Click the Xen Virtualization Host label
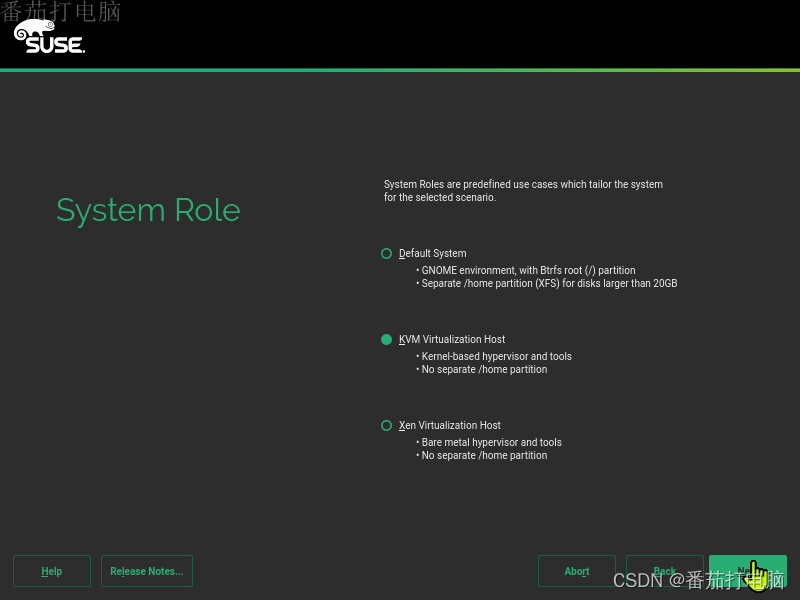 452,425
